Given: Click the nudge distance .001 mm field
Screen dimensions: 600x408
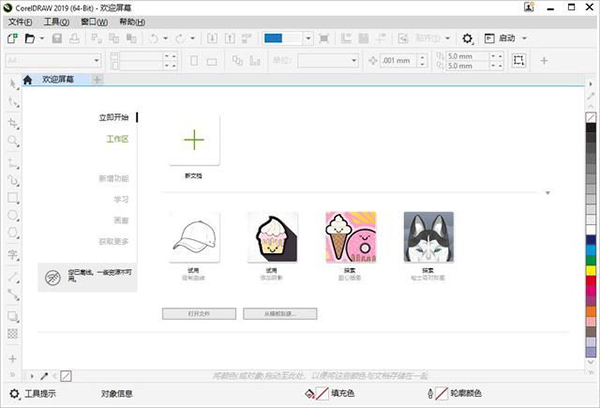Looking at the screenshot, I should point(398,60).
